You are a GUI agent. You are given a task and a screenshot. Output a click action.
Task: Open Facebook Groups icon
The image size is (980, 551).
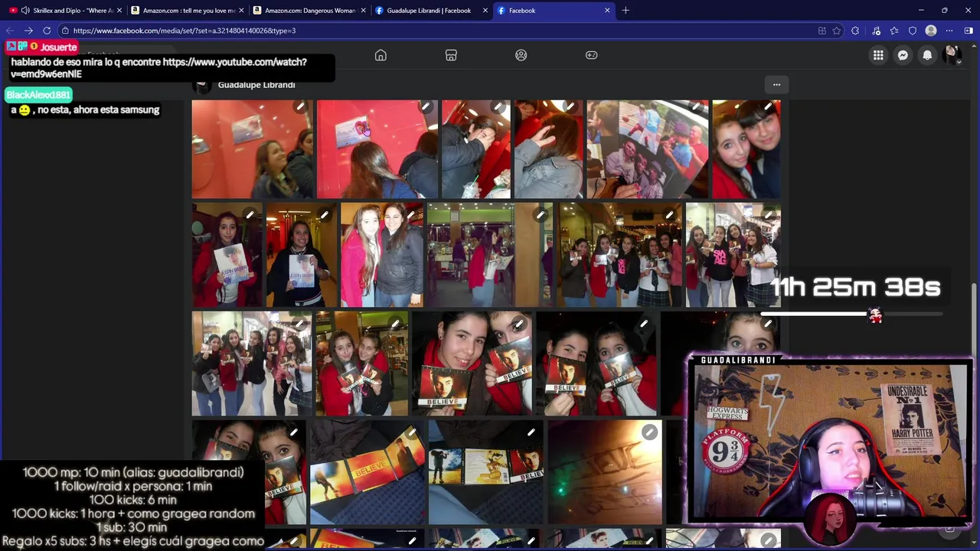[x=521, y=55]
